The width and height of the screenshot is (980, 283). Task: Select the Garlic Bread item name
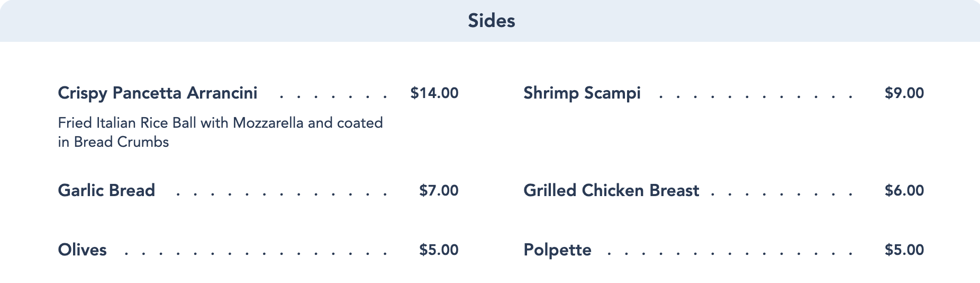coord(106,191)
